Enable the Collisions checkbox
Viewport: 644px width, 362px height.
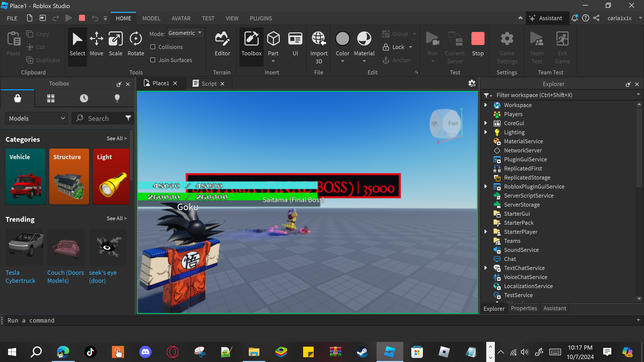pyautogui.click(x=153, y=47)
